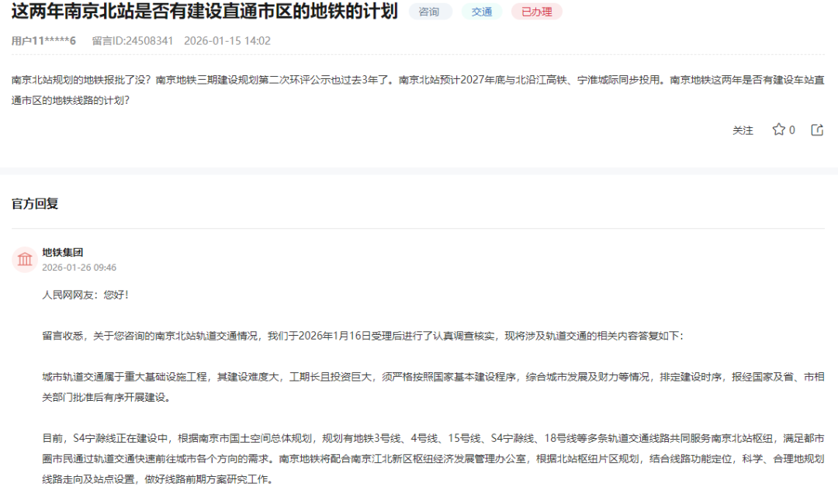Select the 交通 topic tag
Image resolution: width=838 pixels, height=504 pixels.
(x=482, y=12)
